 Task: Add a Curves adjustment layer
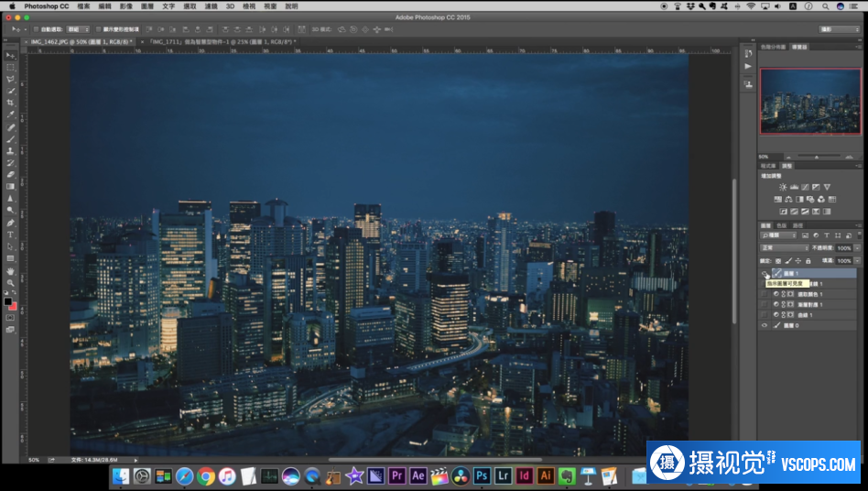pos(805,187)
